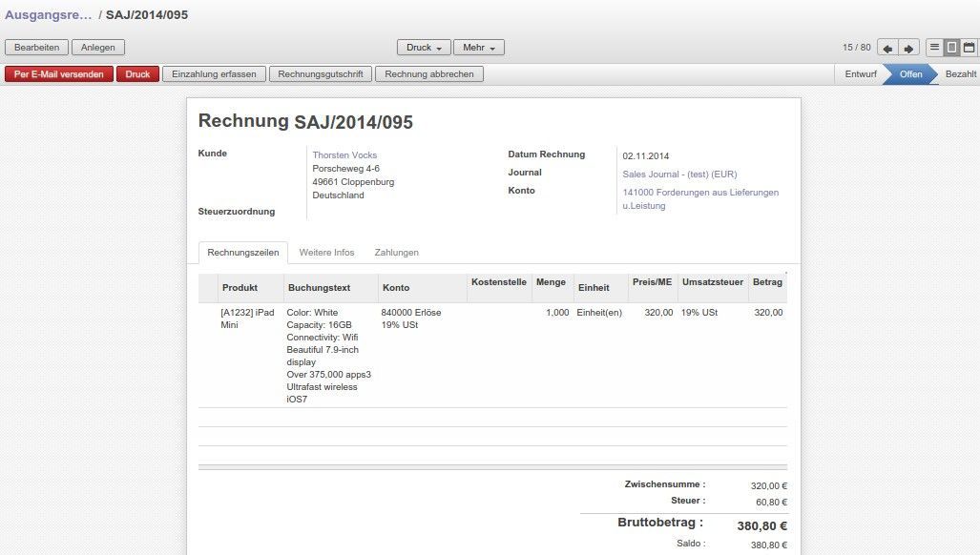
Task: Expand the Mehr dropdown menu
Action: [478, 48]
